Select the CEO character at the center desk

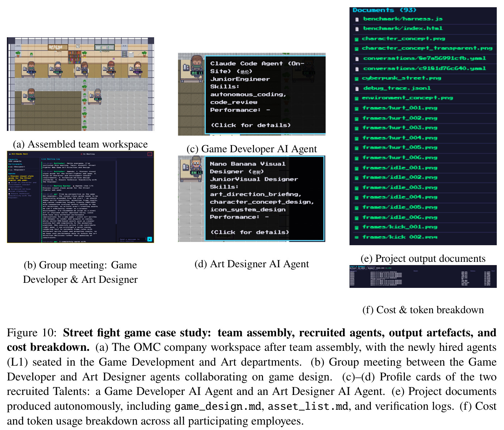click(84, 67)
